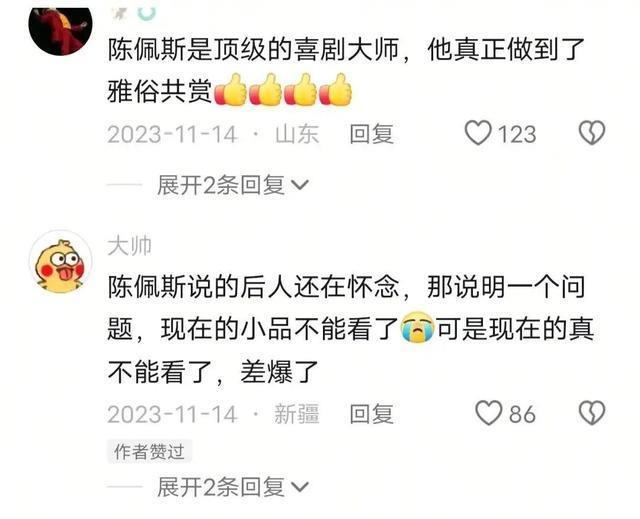Image resolution: width=640 pixels, height=519 pixels.
Task: Tap the crying emoji in 大帅's comment
Action: (x=417, y=328)
